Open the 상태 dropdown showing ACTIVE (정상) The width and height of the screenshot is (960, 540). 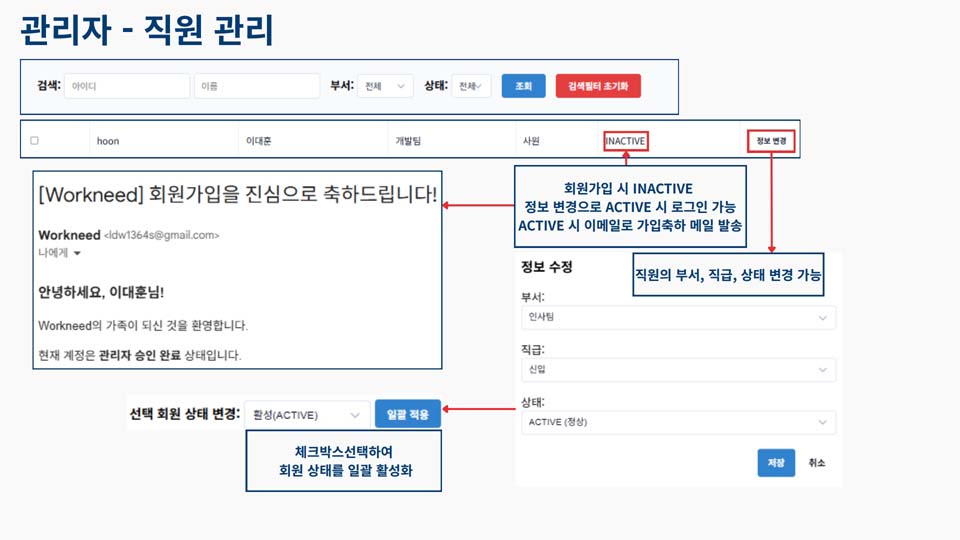click(x=678, y=422)
